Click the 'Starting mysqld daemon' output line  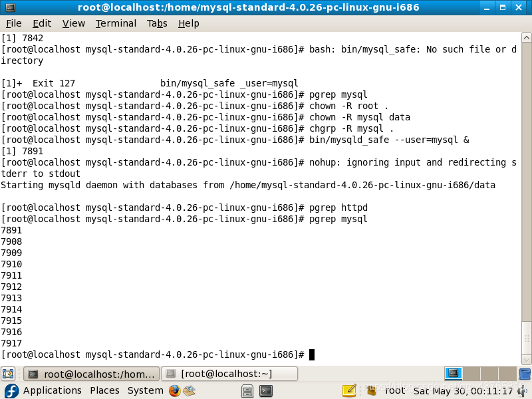[248, 185]
